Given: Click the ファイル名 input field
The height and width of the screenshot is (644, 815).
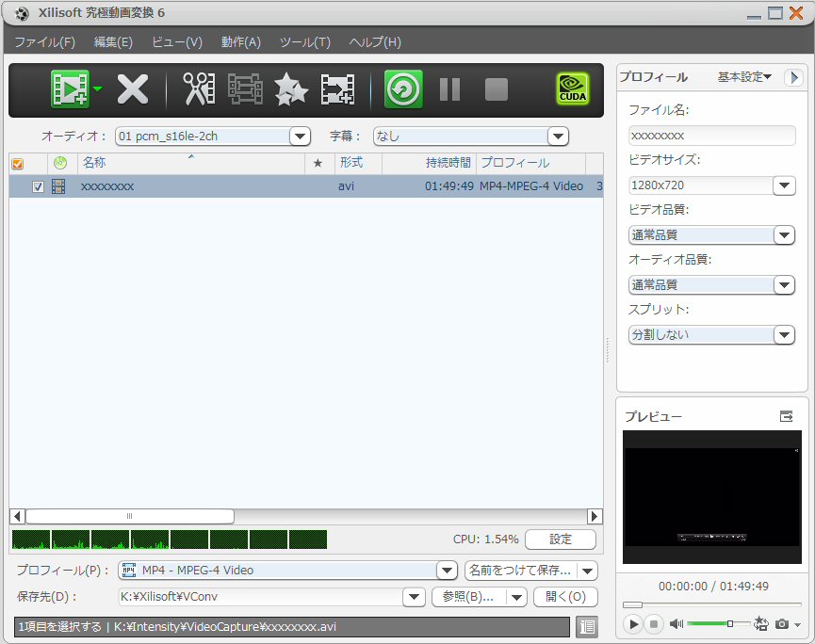Looking at the screenshot, I should tap(711, 136).
